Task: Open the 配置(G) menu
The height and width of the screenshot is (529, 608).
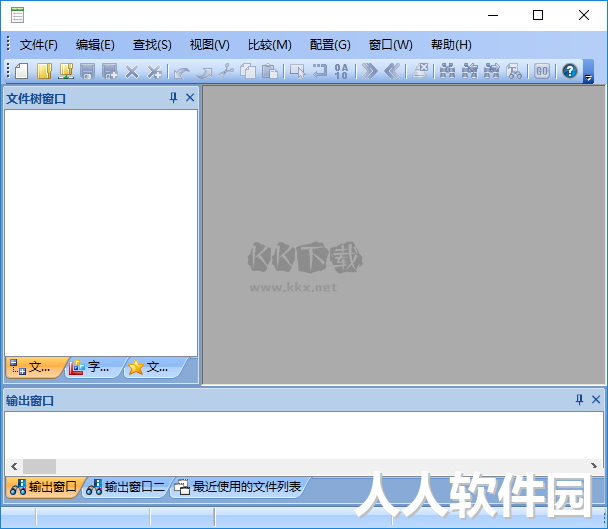Action: (330, 45)
